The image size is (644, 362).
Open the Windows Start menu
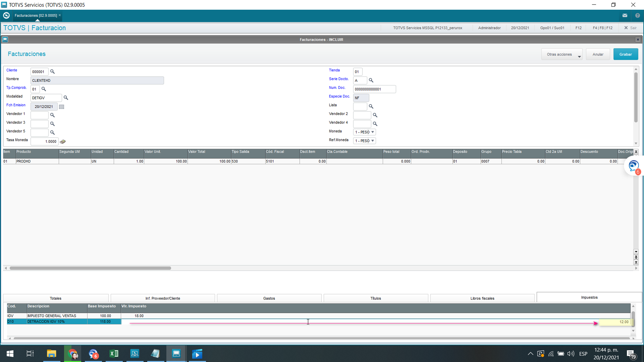[x=10, y=353]
